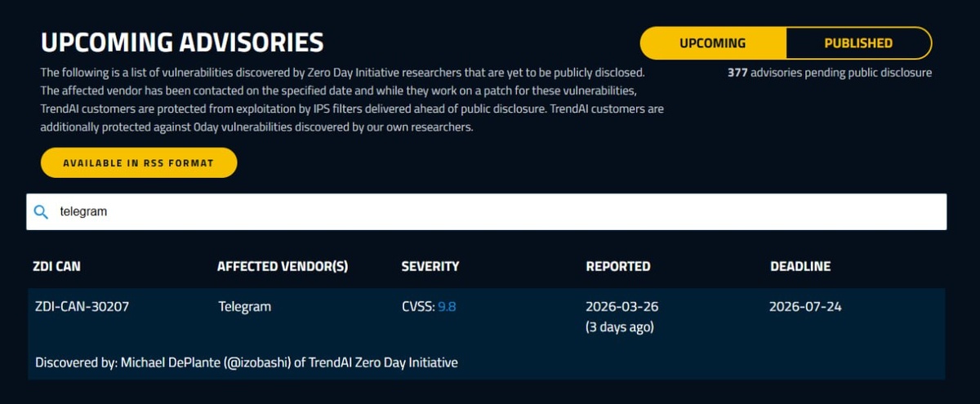This screenshot has width=980, height=404.
Task: Switch to the Published advisories tab
Action: click(858, 43)
